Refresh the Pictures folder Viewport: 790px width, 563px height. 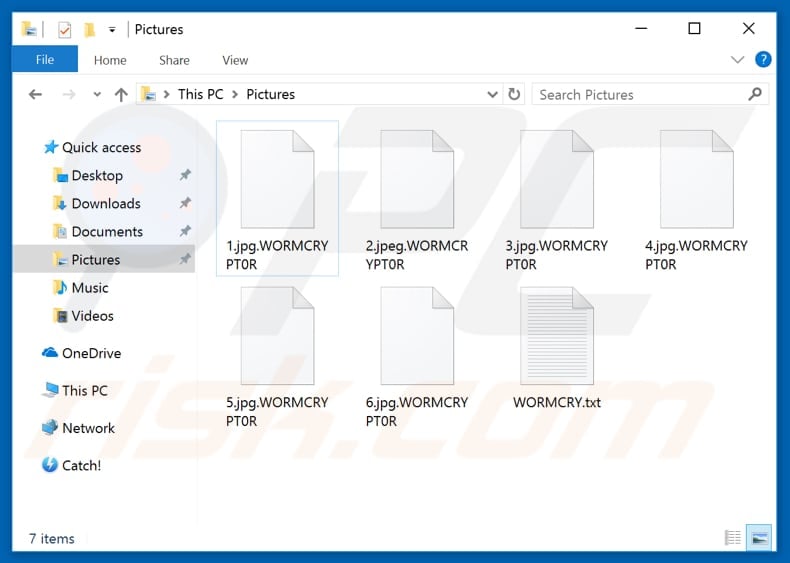(x=514, y=94)
